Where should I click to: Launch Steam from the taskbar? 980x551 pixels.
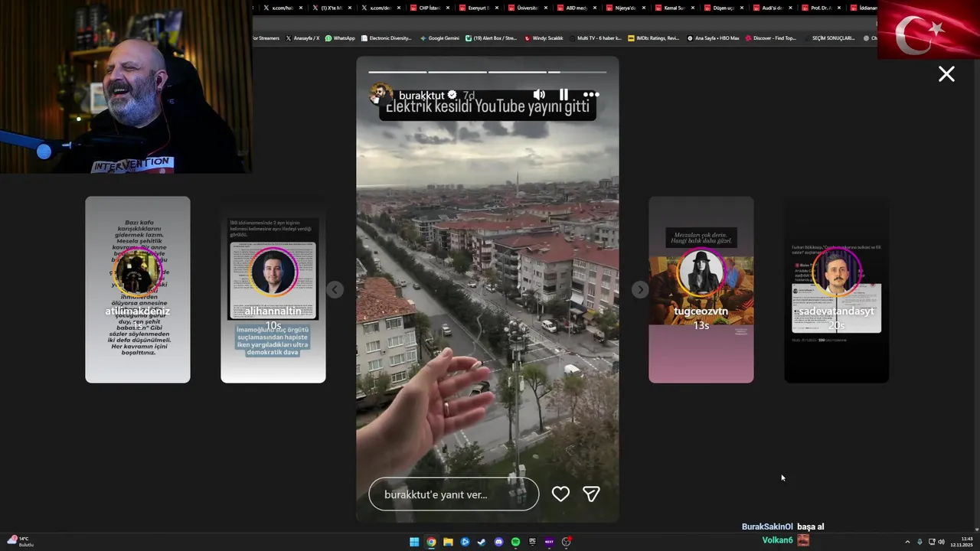pos(482,542)
